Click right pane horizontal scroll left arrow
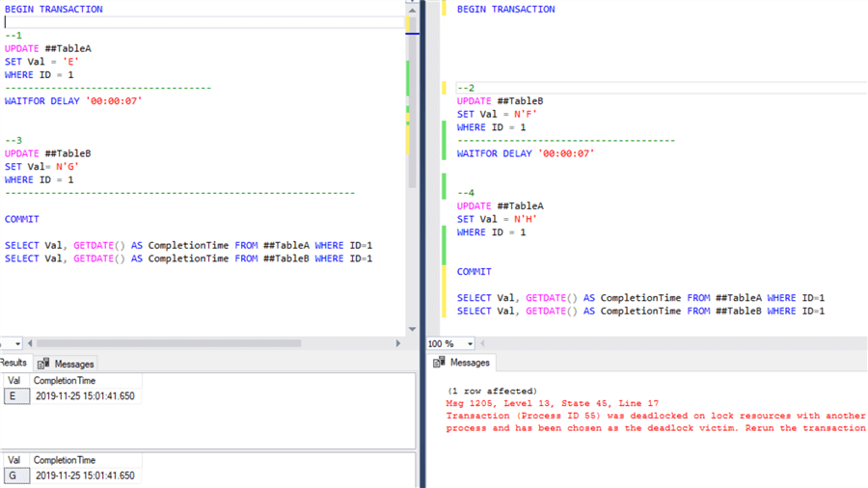Screen dimensions: 868x488 tap(483, 343)
